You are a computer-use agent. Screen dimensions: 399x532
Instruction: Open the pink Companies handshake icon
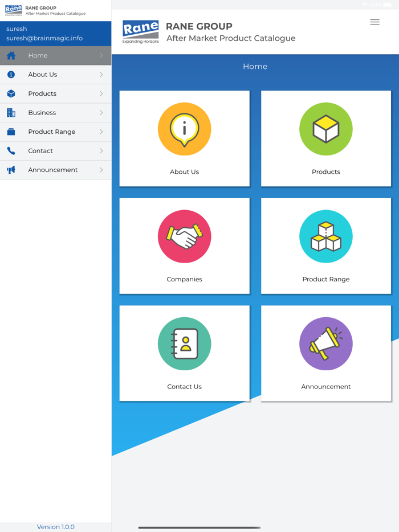coord(184,236)
